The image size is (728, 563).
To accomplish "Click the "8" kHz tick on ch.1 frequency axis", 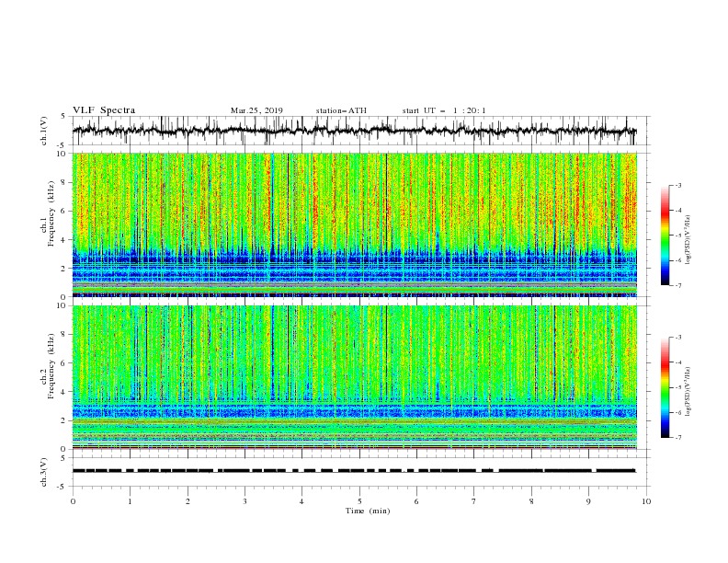I will (x=65, y=182).
